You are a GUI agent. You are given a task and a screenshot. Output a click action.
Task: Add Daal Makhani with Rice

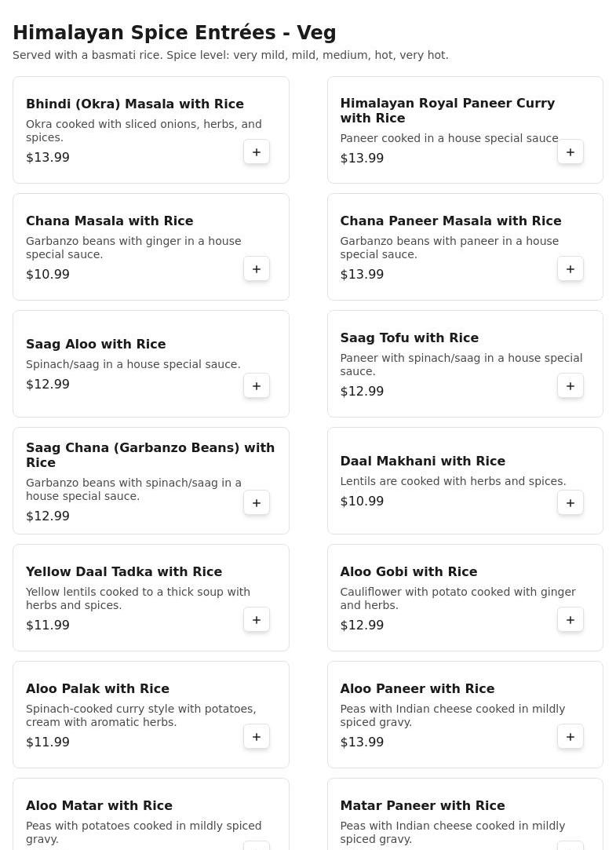[570, 503]
